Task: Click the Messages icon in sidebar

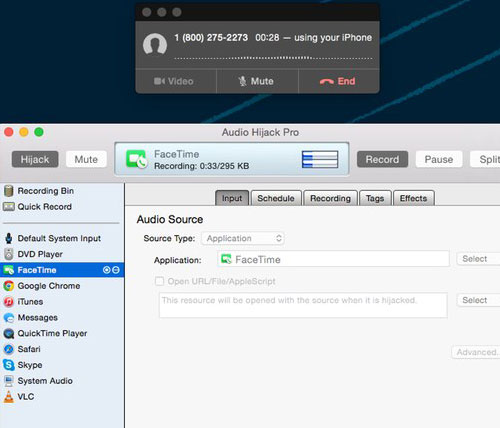Action: [9, 317]
